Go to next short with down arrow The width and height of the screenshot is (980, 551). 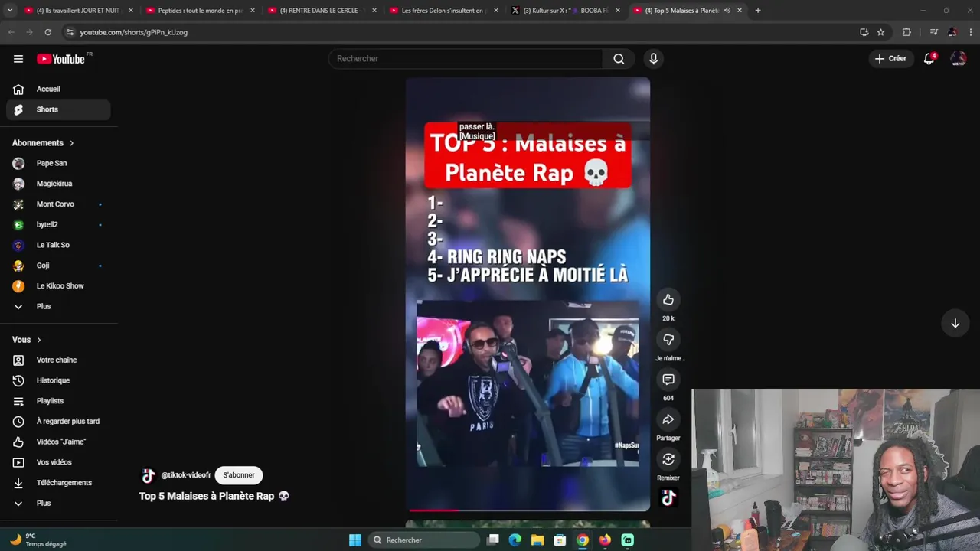tap(955, 324)
